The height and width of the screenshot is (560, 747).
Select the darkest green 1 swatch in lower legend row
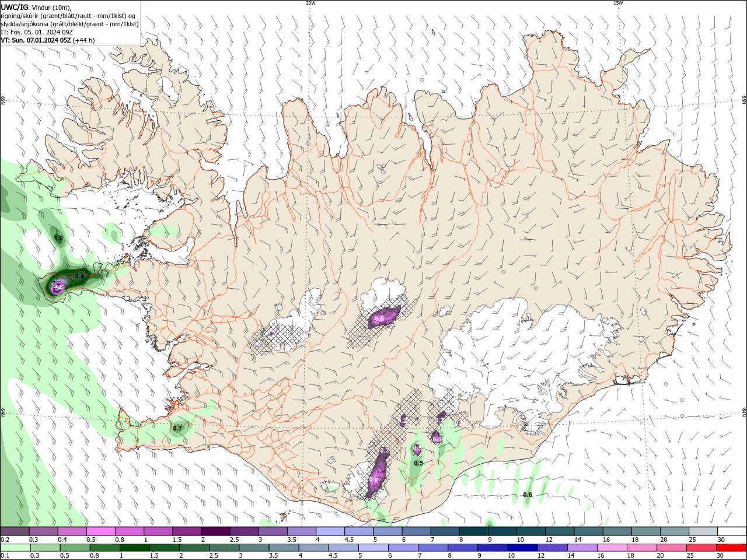click(134, 548)
